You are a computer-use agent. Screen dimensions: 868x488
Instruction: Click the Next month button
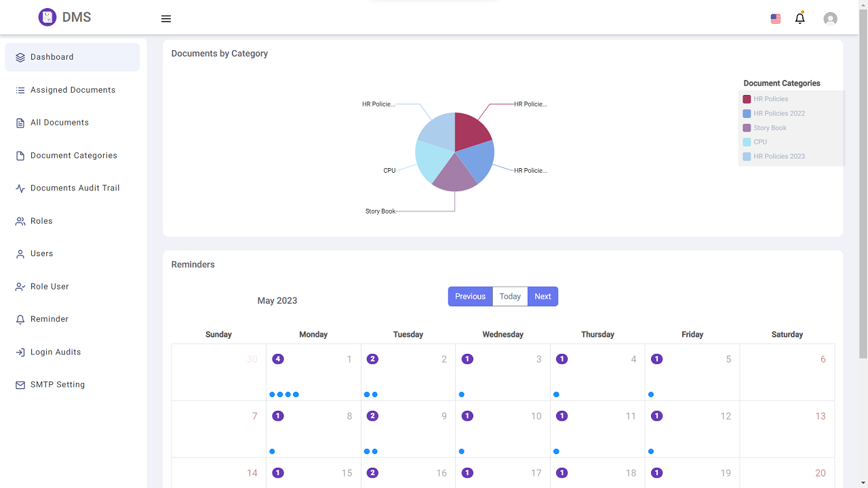[542, 297]
